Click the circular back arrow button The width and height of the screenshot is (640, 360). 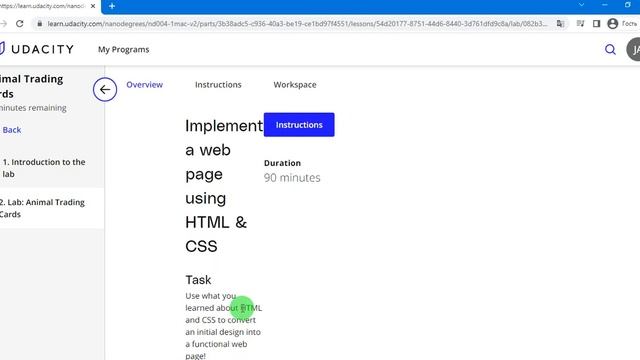(105, 89)
